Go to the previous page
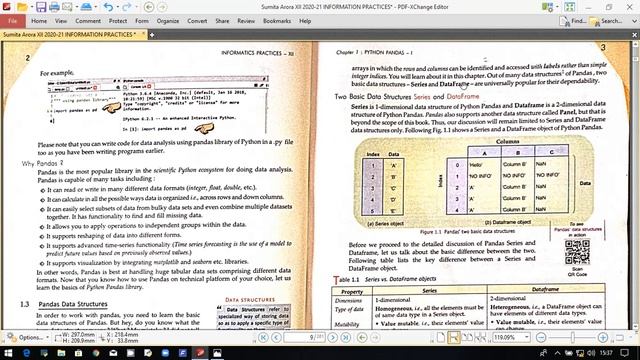 (276, 338)
